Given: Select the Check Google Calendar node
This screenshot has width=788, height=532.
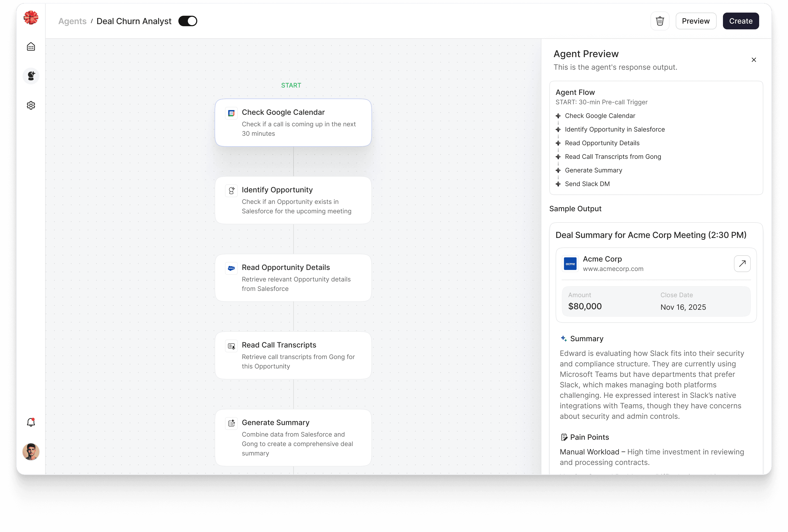Looking at the screenshot, I should 293,122.
